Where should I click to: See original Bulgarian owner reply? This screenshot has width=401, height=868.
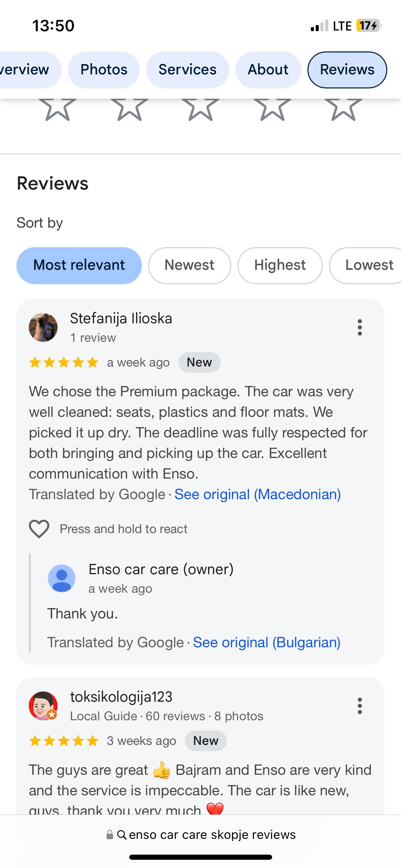coord(266,642)
